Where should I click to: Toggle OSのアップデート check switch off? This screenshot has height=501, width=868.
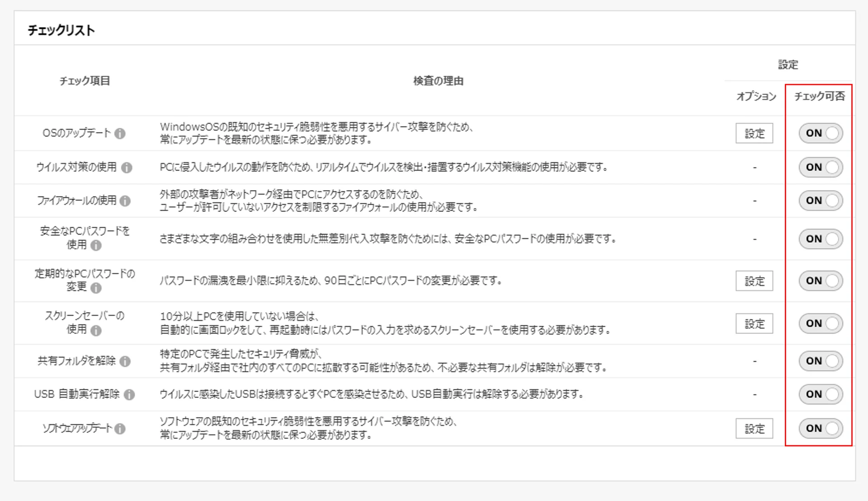tap(821, 133)
